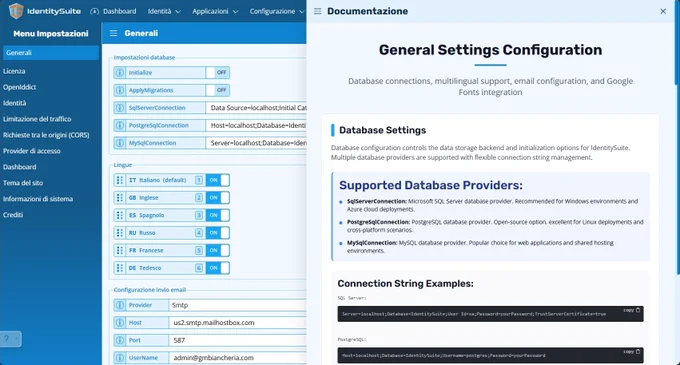Grab the drag handle for Italiano
Viewport: 680px width, 365px height.
click(x=120, y=180)
